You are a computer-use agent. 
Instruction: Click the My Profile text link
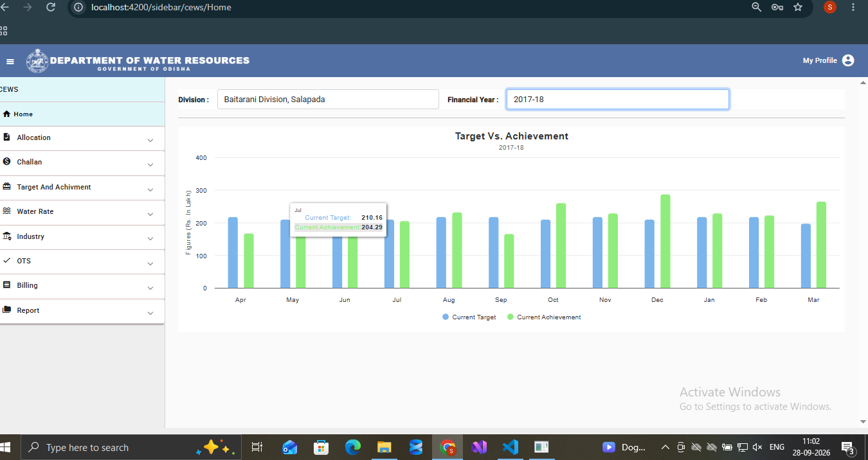point(820,60)
